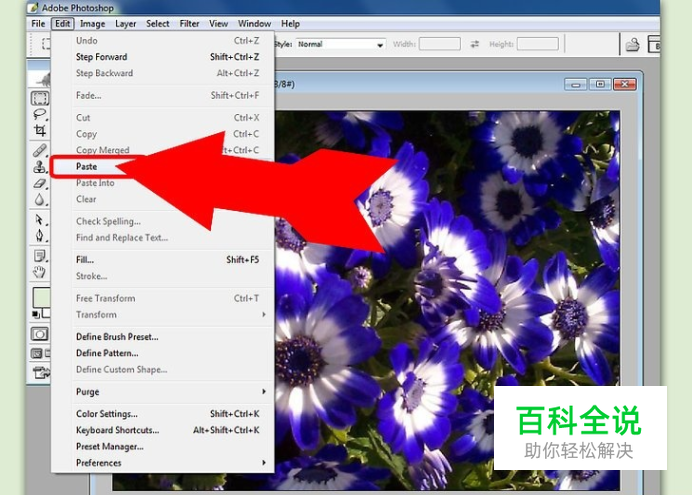Select the Crop tool
Viewport: 692px width, 495px height.
click(x=39, y=130)
